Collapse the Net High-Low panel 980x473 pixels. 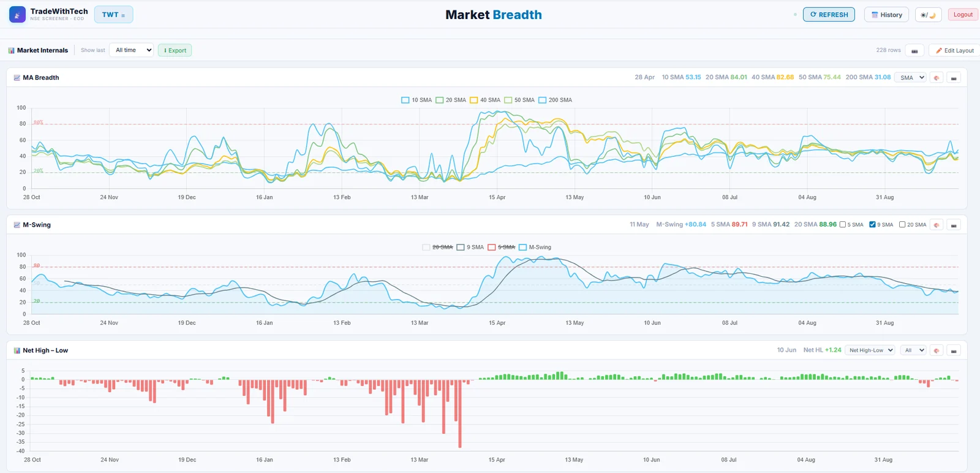click(954, 350)
